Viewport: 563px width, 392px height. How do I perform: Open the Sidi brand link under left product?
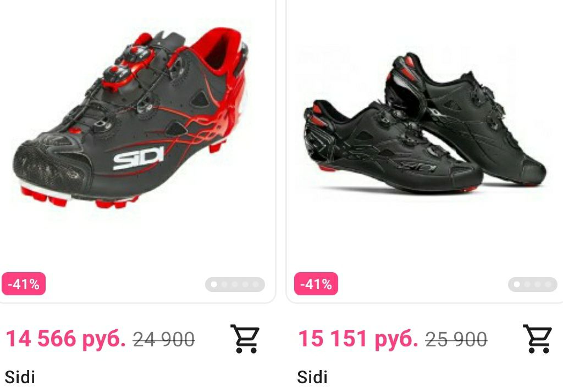coord(20,378)
